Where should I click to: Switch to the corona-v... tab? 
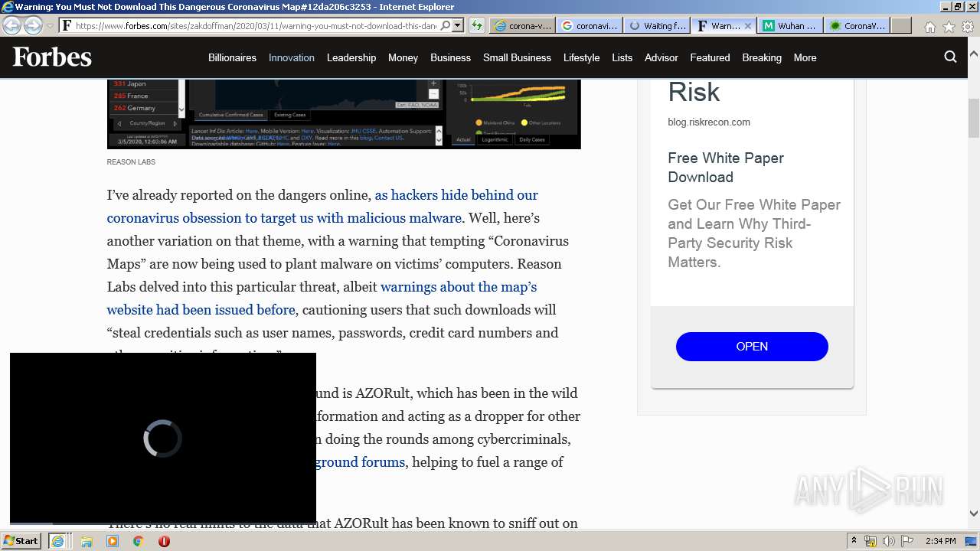tap(523, 25)
